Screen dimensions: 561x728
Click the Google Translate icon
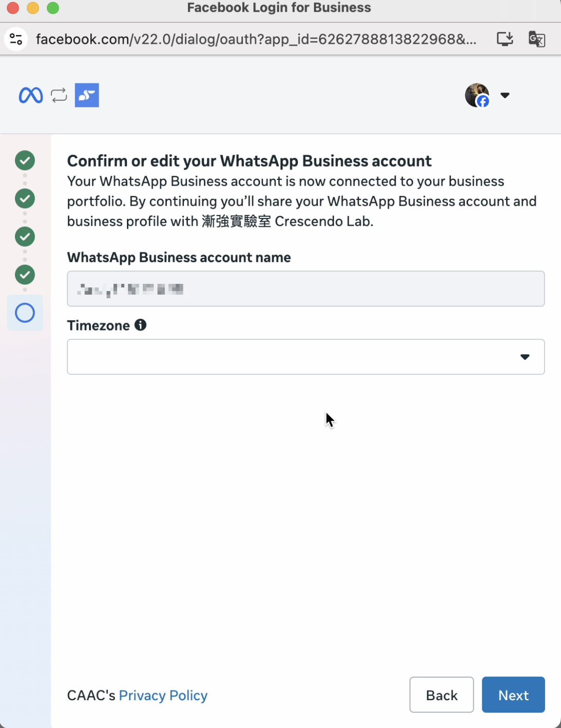(537, 39)
